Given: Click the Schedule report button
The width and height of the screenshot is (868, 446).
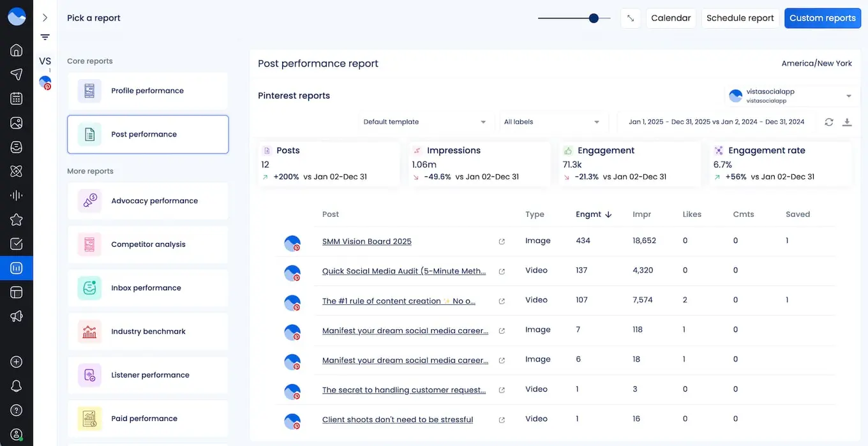Looking at the screenshot, I should pos(740,18).
